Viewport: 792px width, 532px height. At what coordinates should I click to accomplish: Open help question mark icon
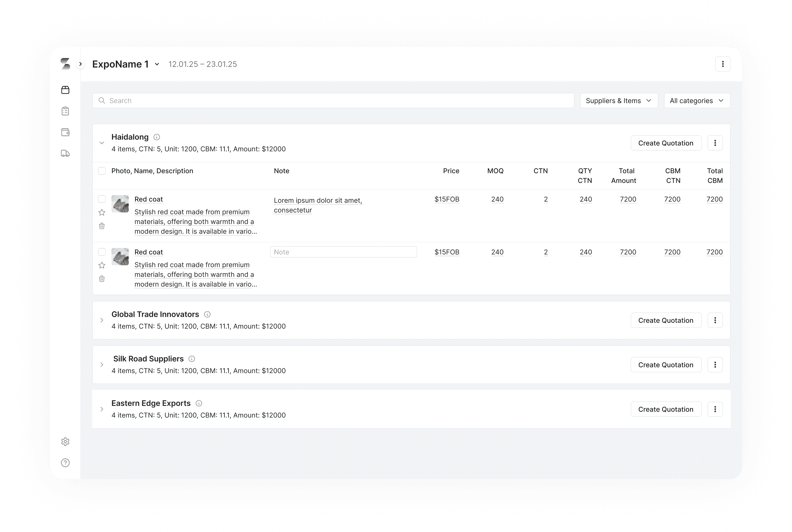pos(65,463)
